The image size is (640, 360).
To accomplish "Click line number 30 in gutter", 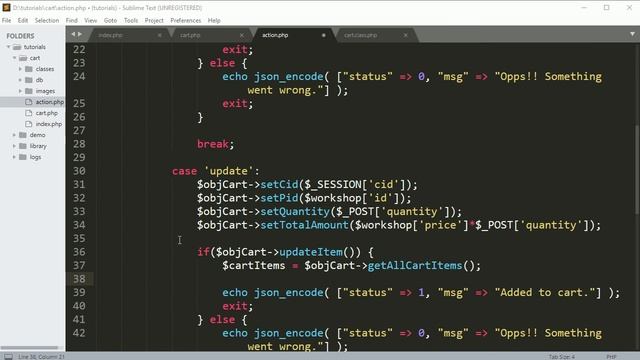I will click(79, 171).
